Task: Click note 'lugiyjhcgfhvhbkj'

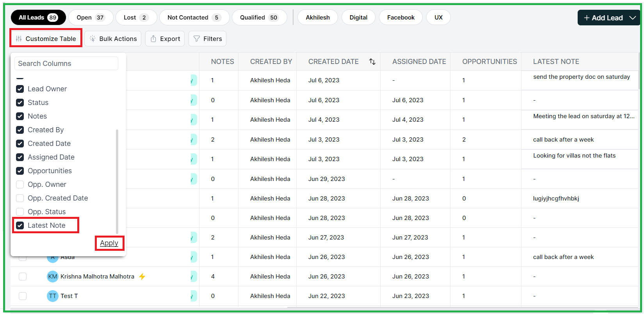Action: (556, 199)
